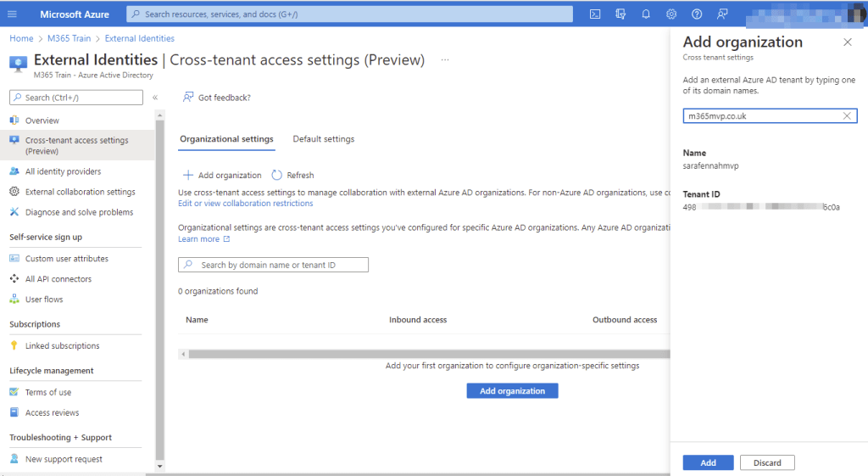Open the ellipsis menu beside the page title
This screenshot has height=476, width=868.
tap(444, 60)
